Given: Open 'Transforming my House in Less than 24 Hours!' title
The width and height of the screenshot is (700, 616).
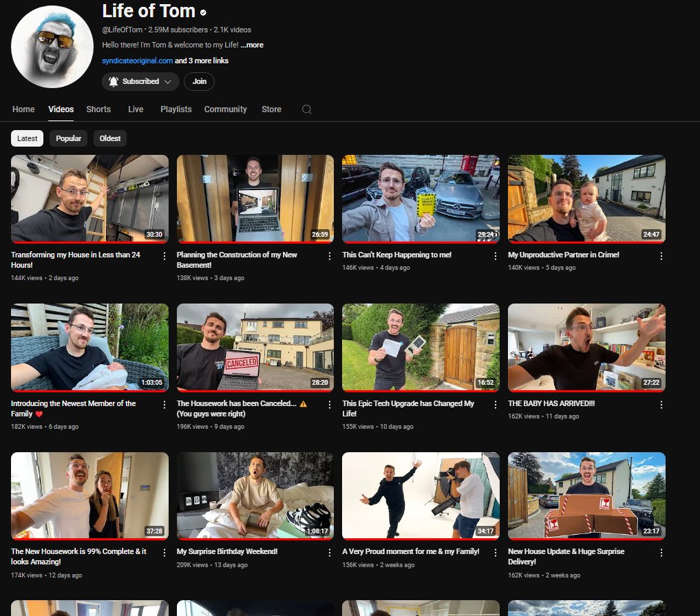Looking at the screenshot, I should click(x=76, y=259).
